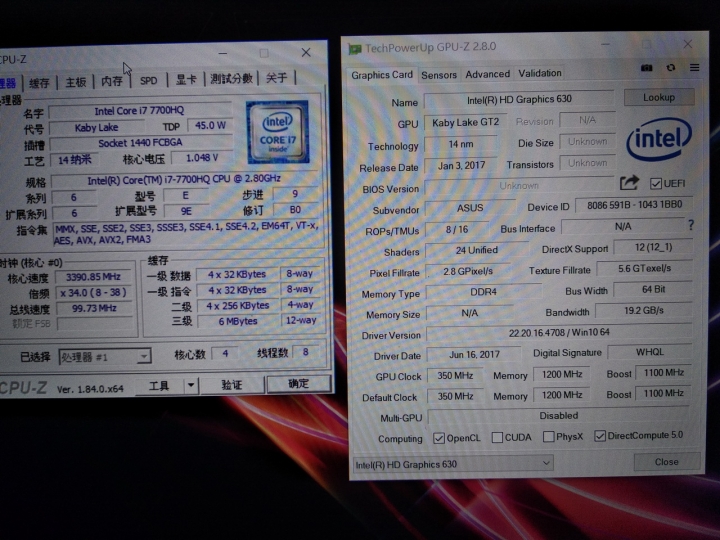The width and height of the screenshot is (720, 540).
Task: Click the 三级 cache value 6 MBytes
Action: pyautogui.click(x=237, y=321)
